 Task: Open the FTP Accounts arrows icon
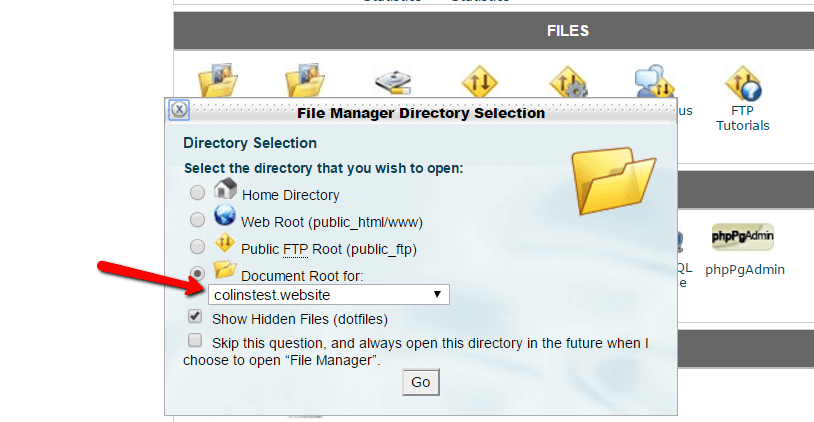click(x=480, y=81)
